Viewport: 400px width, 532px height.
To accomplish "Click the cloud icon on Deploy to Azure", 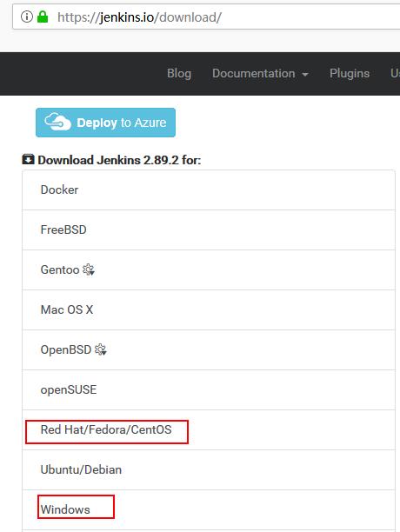I will click(57, 122).
